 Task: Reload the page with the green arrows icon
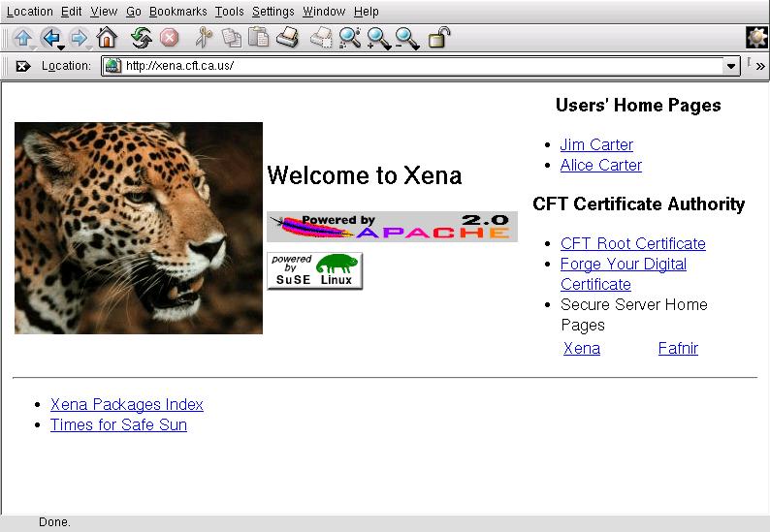pyautogui.click(x=142, y=38)
